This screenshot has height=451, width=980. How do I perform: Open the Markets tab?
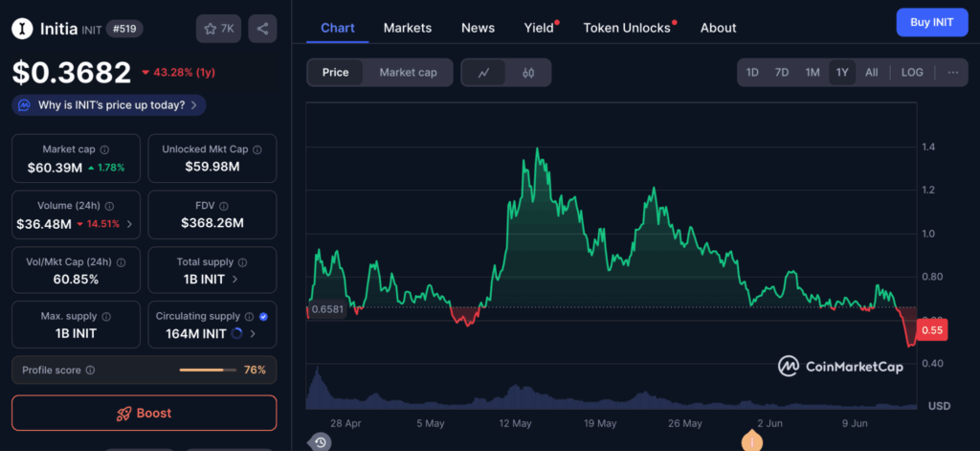[408, 28]
